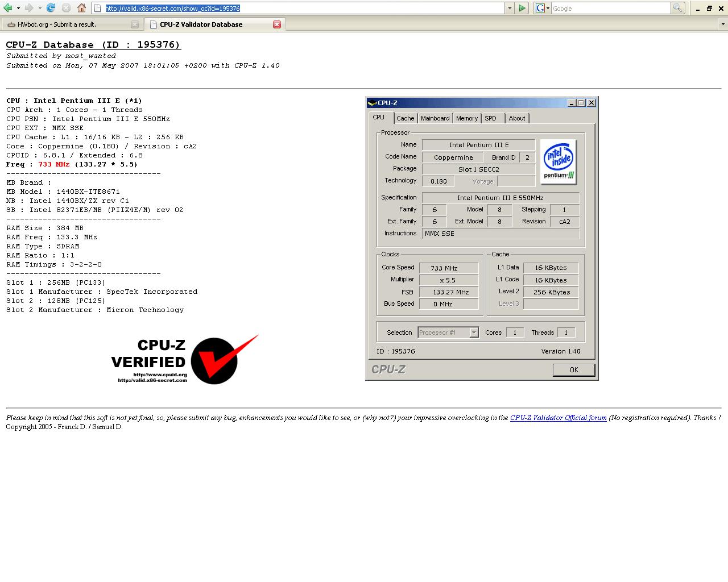Restore down the browser window
Viewport: 728px width, 582px height.
(x=709, y=8)
